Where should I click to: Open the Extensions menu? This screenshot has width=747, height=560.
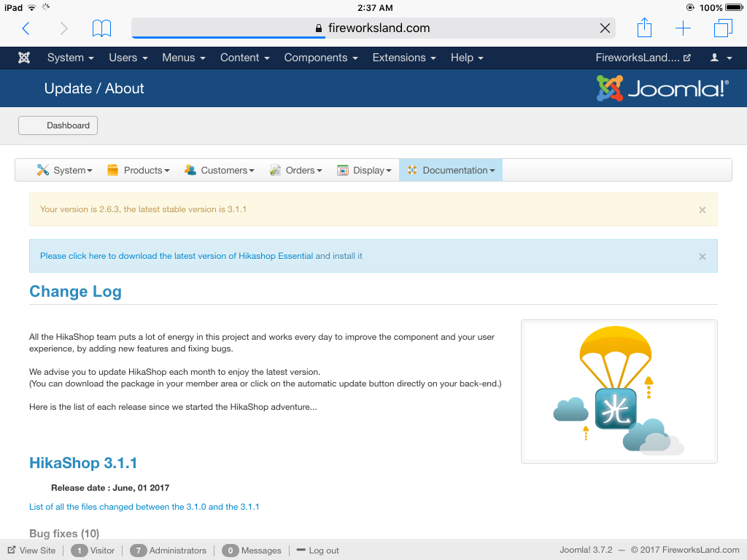tap(404, 58)
